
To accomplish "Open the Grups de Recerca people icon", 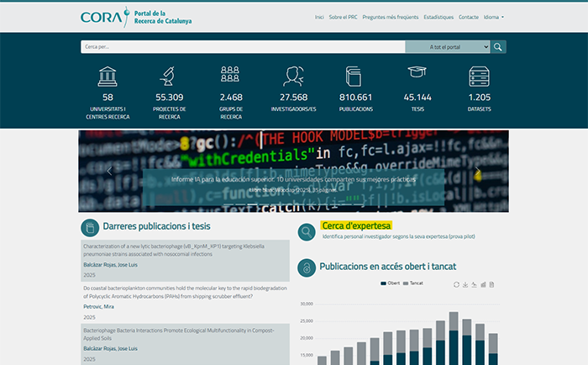I will 230,77.
